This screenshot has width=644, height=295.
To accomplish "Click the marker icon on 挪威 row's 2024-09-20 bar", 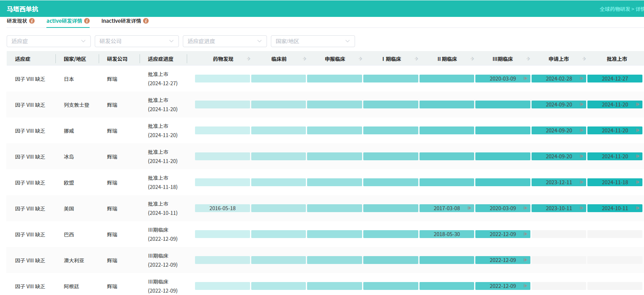I will pos(581,130).
